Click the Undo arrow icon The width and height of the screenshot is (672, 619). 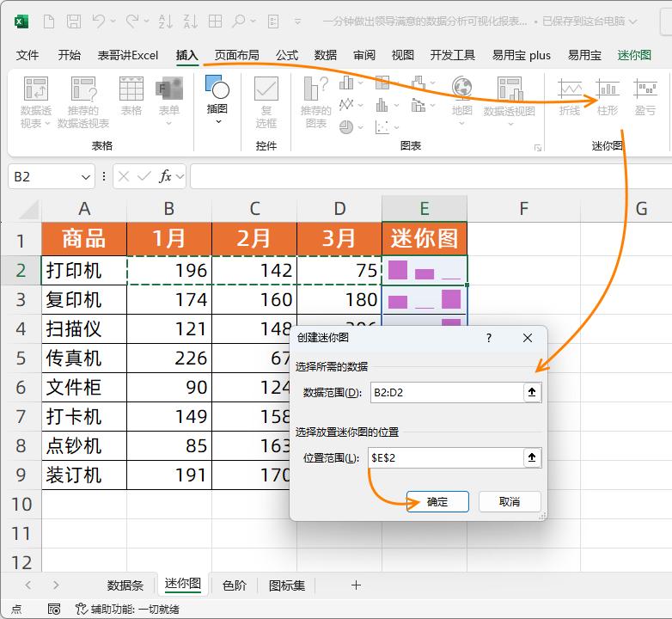pos(99,21)
